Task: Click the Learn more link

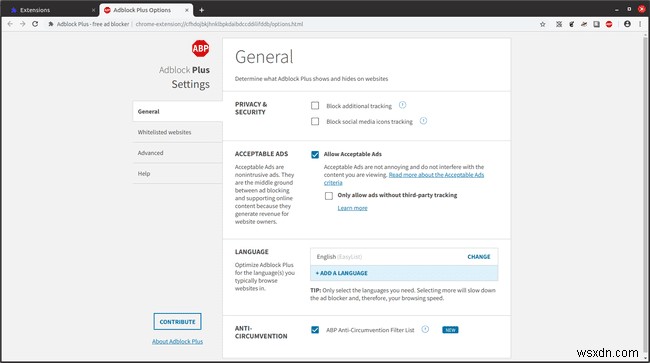Action: coord(352,208)
